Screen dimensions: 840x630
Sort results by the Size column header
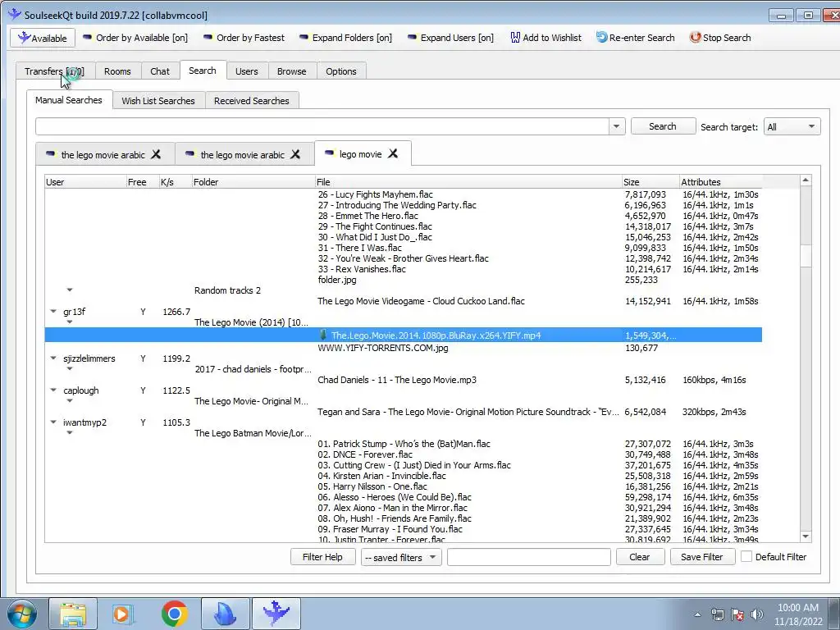(x=651, y=182)
